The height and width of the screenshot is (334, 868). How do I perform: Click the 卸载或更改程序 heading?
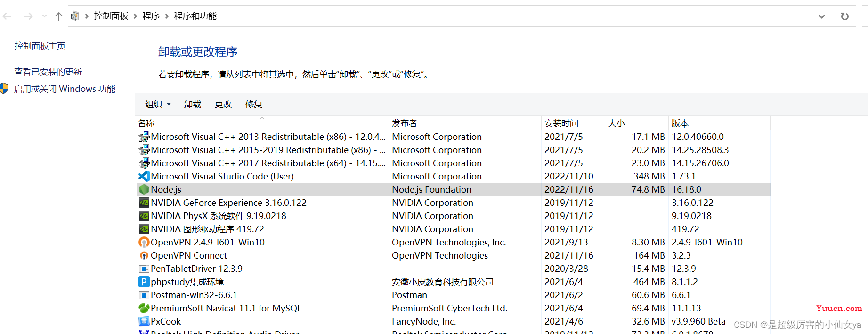(x=198, y=51)
